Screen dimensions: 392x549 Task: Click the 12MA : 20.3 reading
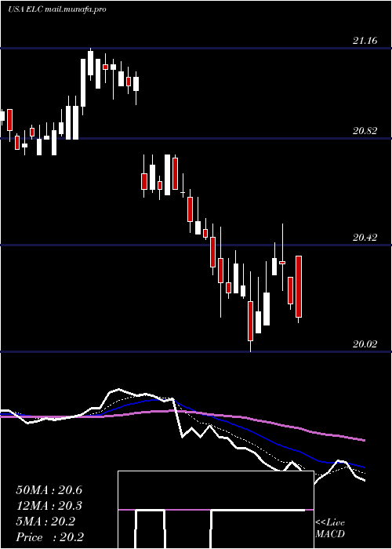coord(49,506)
